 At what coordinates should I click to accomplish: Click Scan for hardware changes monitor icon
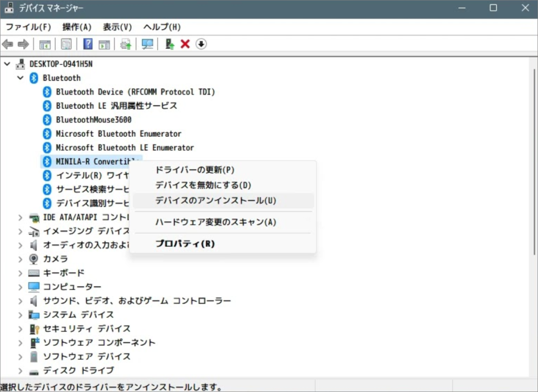pyautogui.click(x=148, y=44)
